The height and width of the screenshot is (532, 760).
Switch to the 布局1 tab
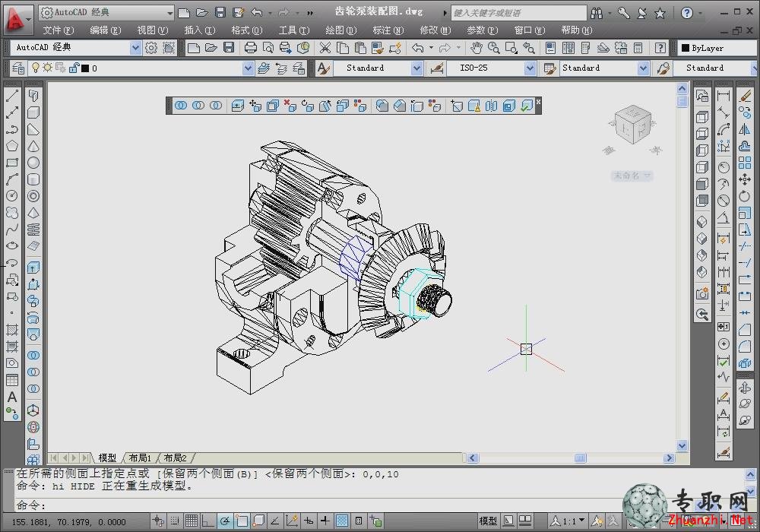coord(141,458)
